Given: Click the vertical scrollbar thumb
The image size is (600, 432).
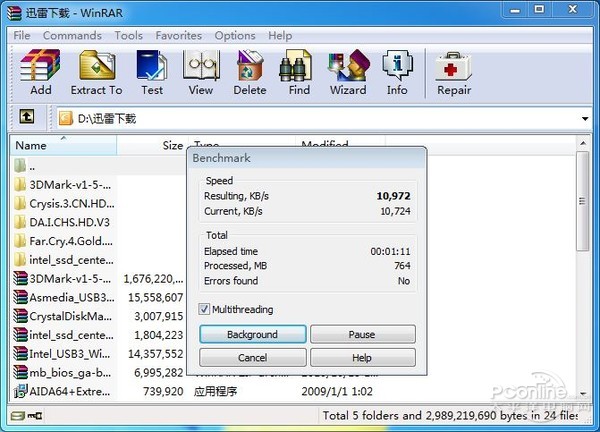Looking at the screenshot, I should pos(583,201).
